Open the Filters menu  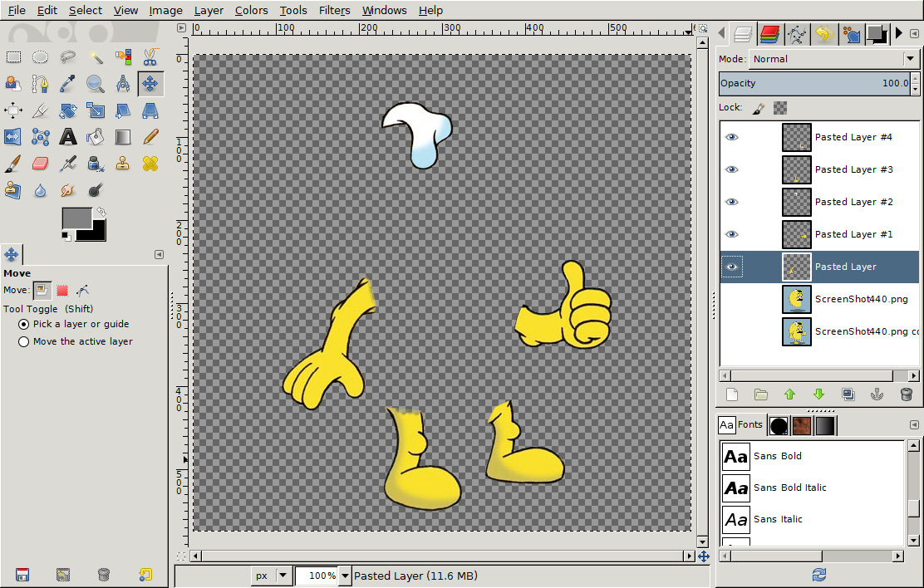pos(334,11)
